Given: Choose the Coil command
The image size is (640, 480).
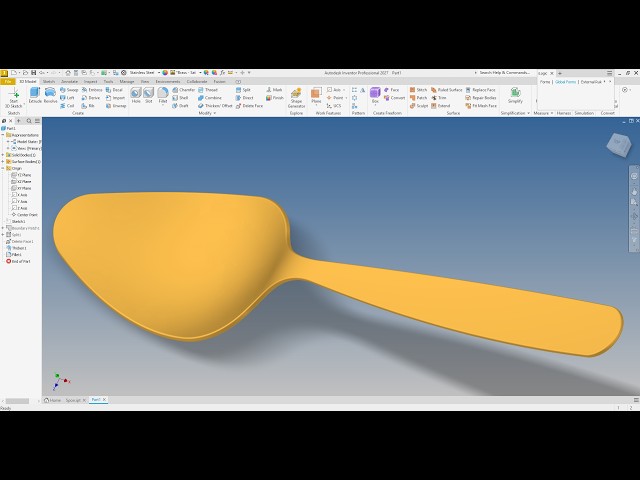Looking at the screenshot, I should 67,106.
